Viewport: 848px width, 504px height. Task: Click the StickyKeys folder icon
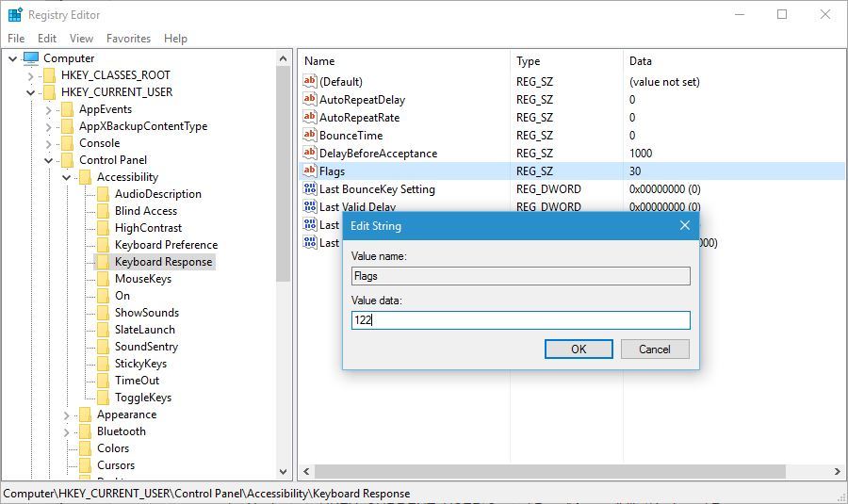tap(103, 364)
